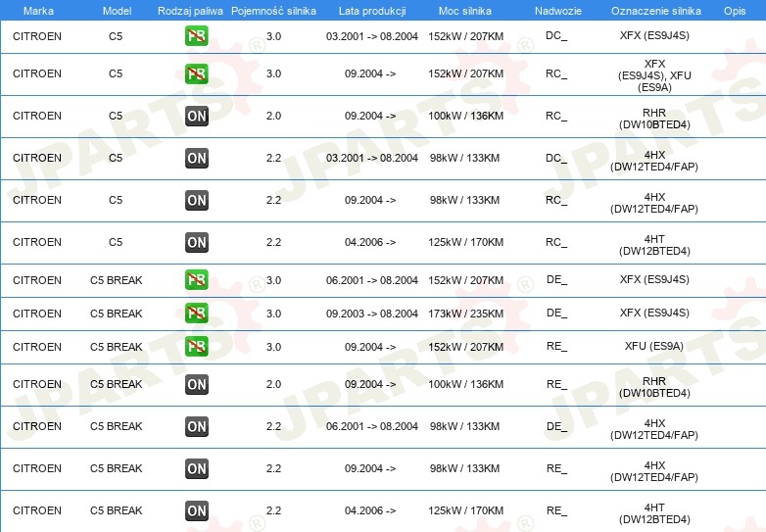Click C5 BREAK model in 173kW row
766x532 pixels.
(117, 314)
